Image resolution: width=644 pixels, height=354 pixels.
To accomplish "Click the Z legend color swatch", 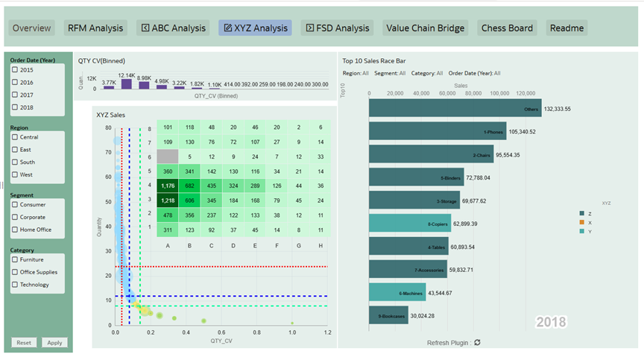I will point(581,213).
